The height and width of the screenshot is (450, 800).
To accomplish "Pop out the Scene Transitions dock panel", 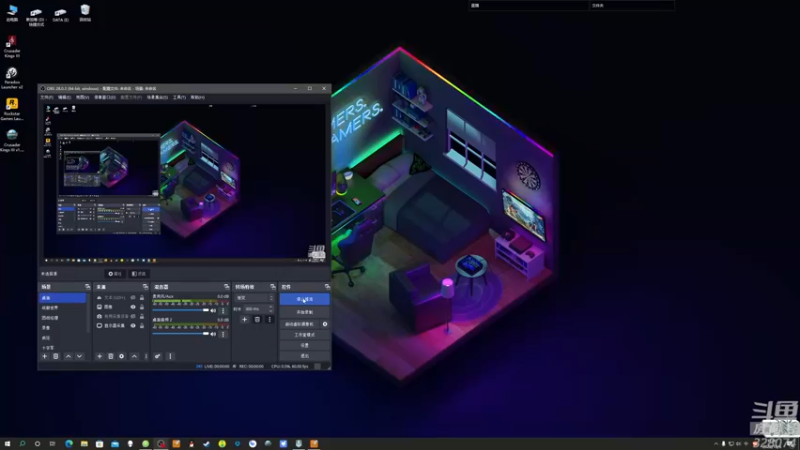I will 273,287.
